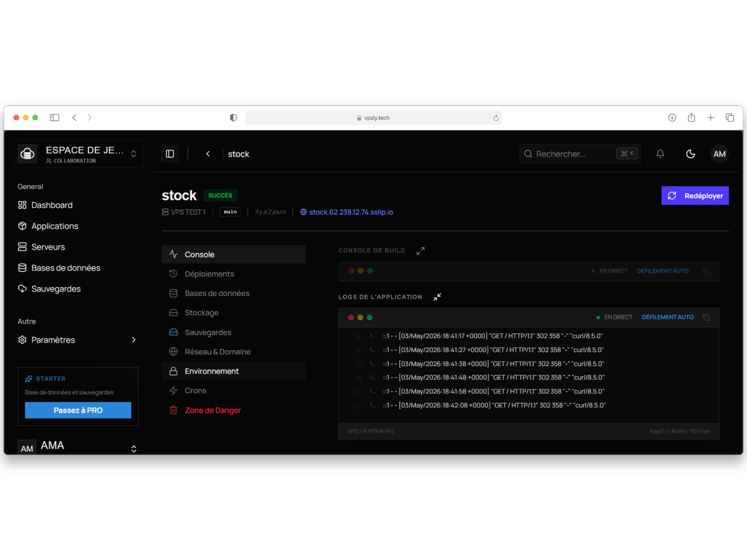Click the Safari address bar
Screen dimensions: 747x560
(x=373, y=118)
